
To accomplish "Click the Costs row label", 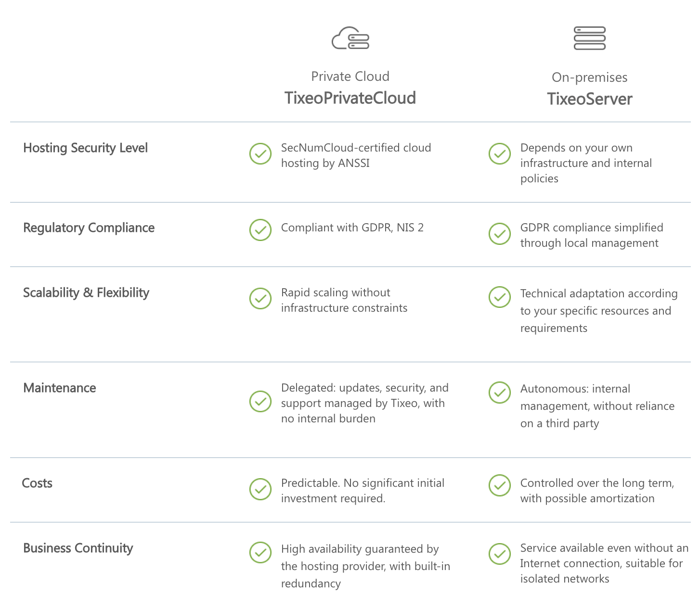I will point(37,483).
